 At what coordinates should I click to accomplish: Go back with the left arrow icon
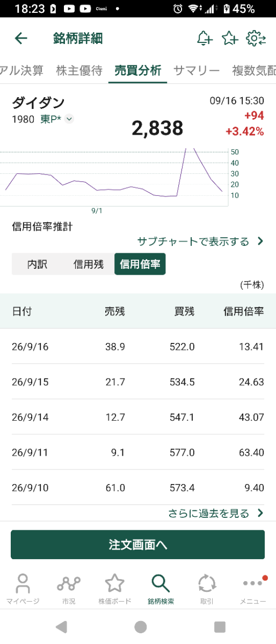pos(20,39)
